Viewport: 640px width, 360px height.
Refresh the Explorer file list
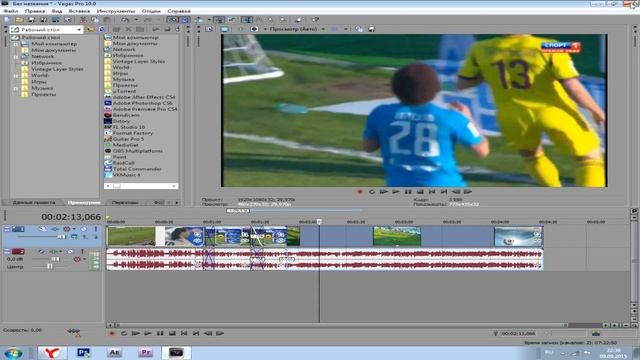101,29
